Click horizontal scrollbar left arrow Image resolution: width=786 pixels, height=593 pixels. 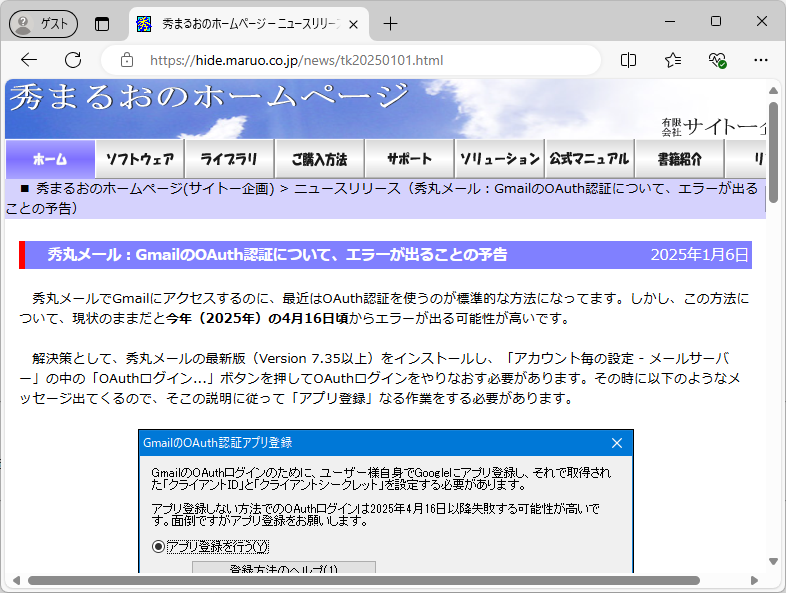pos(17,580)
